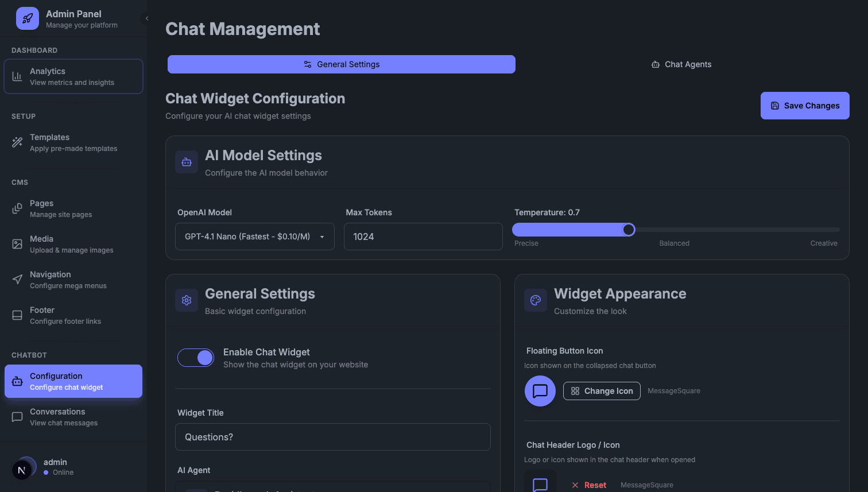Click the Admin Panel rocket icon

pyautogui.click(x=27, y=18)
